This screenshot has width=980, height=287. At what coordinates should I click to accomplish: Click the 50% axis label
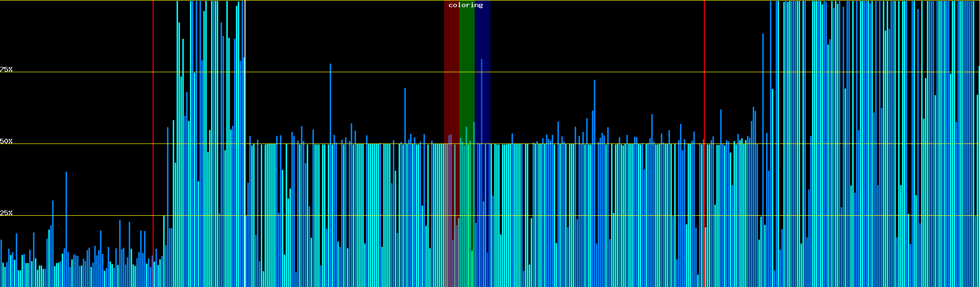tap(6, 141)
